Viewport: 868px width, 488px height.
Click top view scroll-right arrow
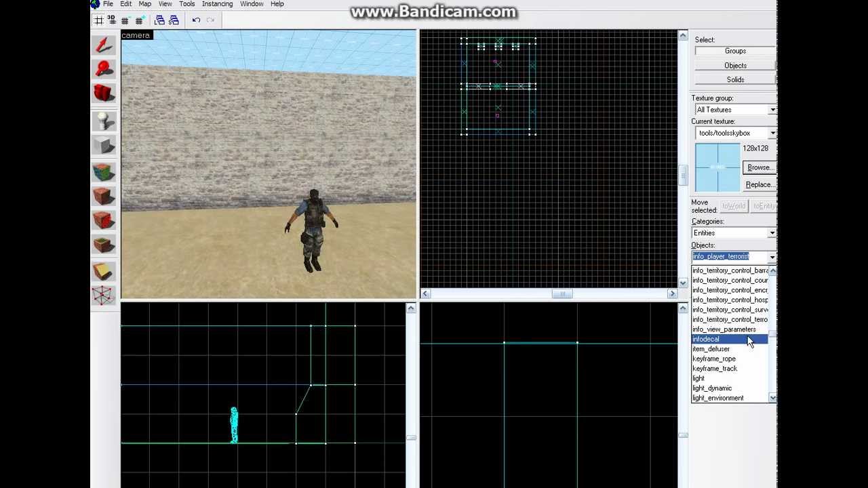click(x=672, y=294)
